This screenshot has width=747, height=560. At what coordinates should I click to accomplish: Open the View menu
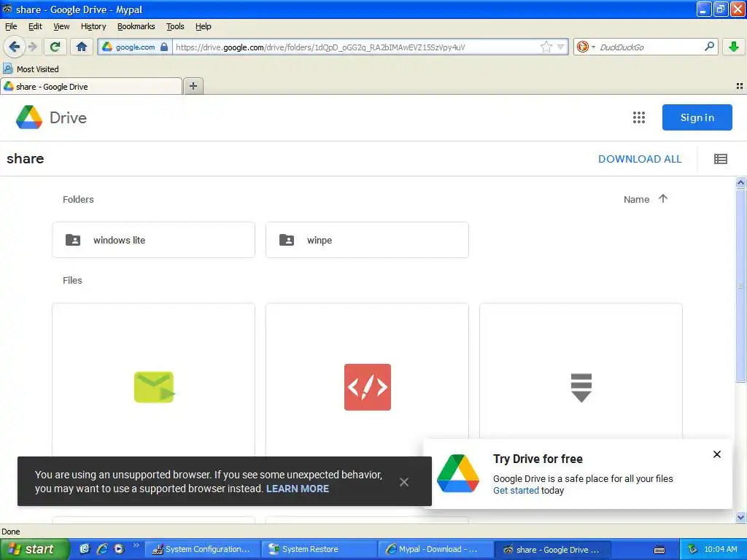61,26
